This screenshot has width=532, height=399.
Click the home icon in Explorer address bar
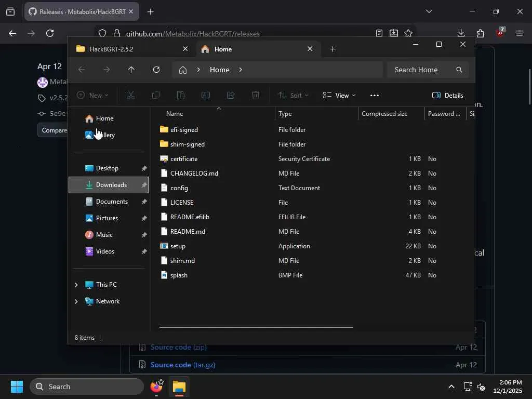click(x=183, y=70)
